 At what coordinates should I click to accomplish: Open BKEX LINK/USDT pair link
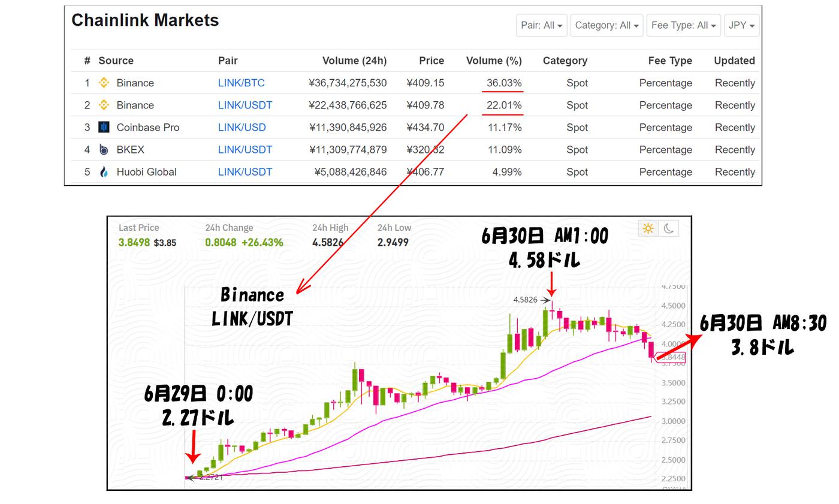tap(245, 149)
